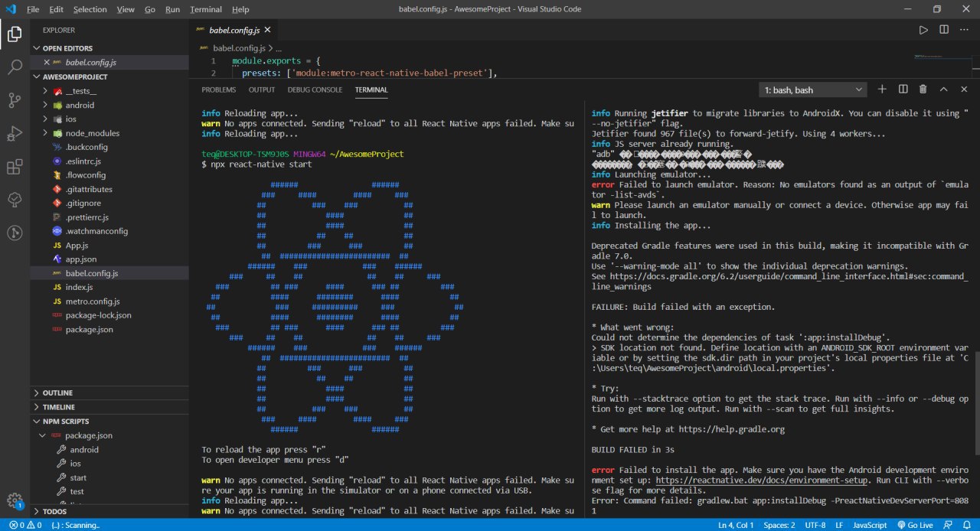This screenshot has width=980, height=531.
Task: Open metro.config.js in the explorer
Action: click(93, 301)
